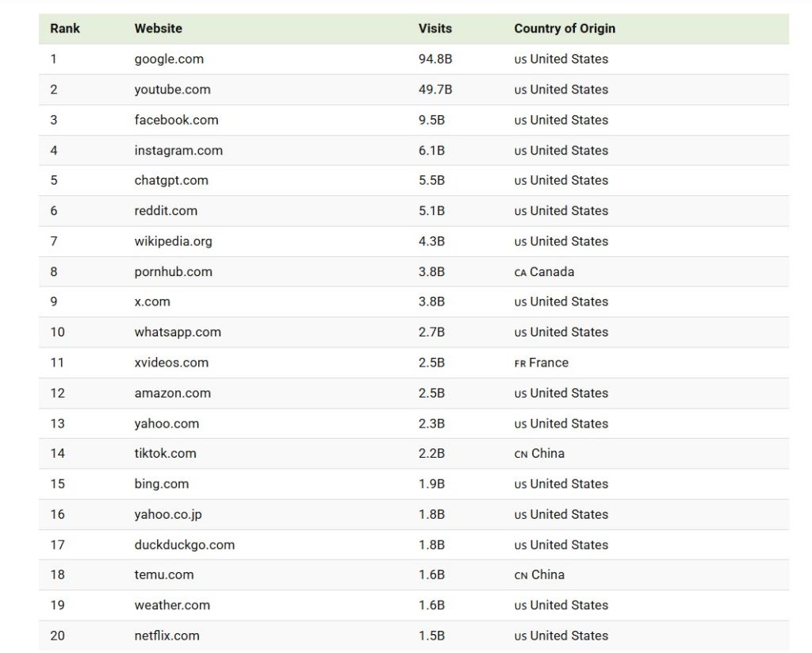Select instagram.com in the table
This screenshot has width=812, height=653.
178,150
